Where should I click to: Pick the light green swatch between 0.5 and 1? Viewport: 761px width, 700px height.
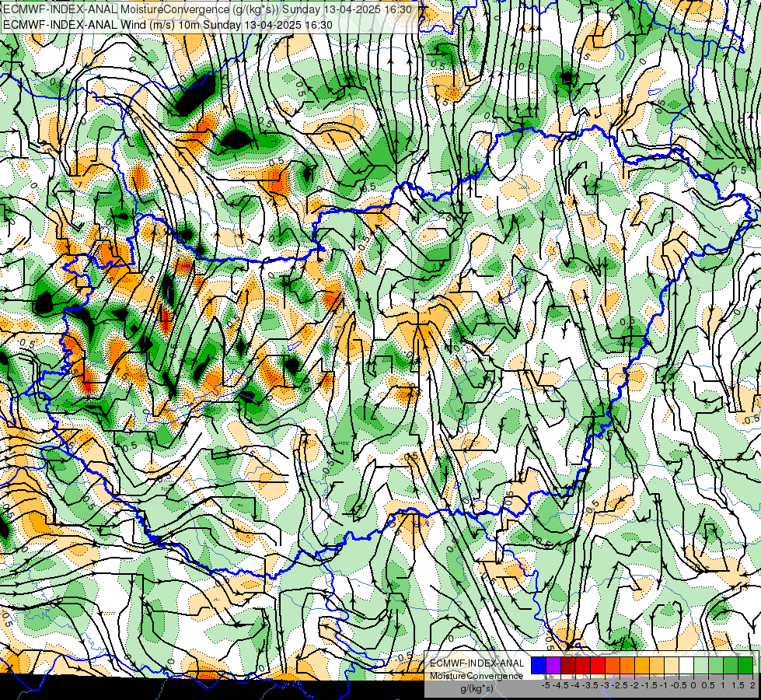[x=717, y=666]
